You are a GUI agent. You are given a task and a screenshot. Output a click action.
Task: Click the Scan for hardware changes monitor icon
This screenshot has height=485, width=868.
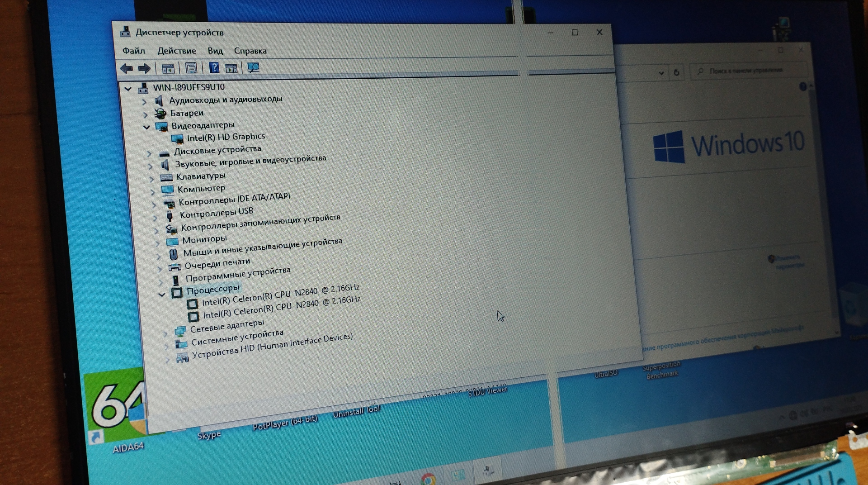click(253, 68)
